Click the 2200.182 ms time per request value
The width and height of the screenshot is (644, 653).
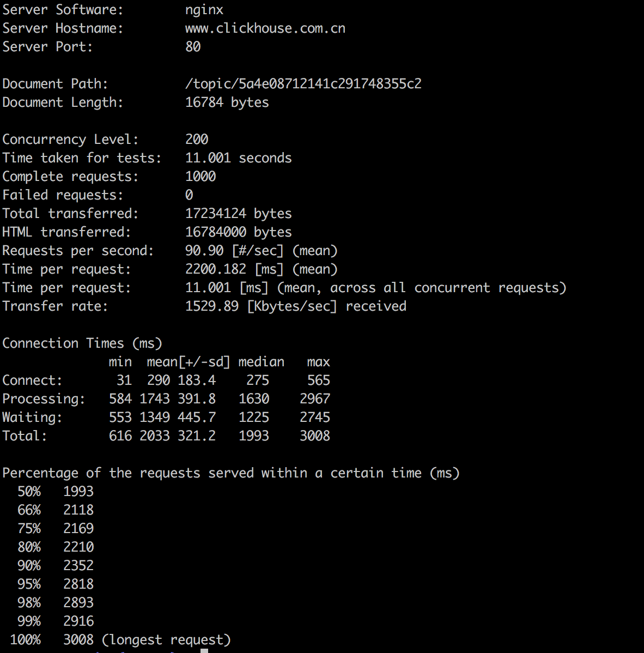(216, 269)
